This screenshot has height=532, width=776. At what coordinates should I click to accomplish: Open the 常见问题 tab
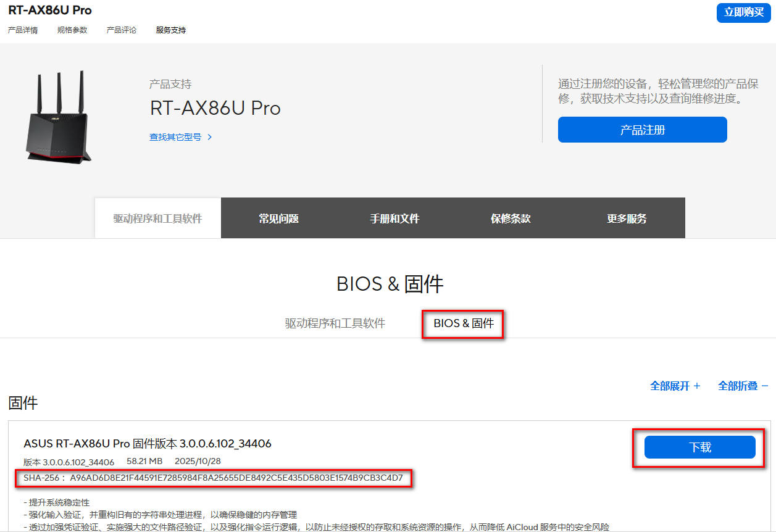pyautogui.click(x=279, y=218)
